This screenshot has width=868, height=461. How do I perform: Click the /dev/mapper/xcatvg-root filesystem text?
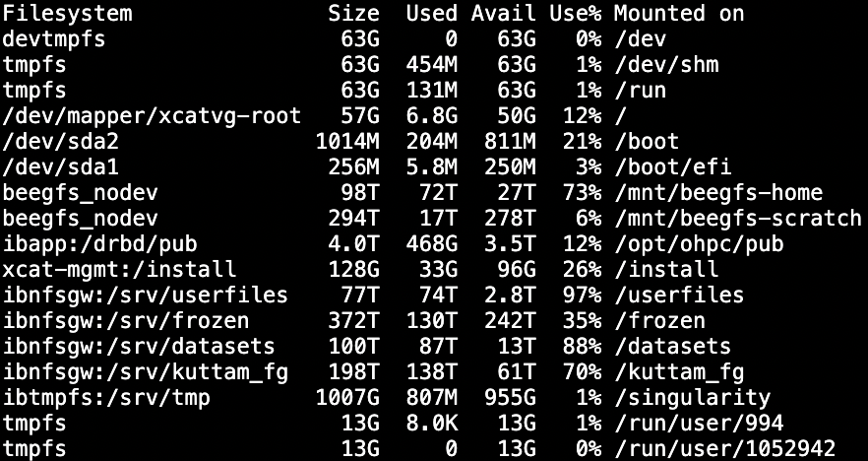point(151,116)
